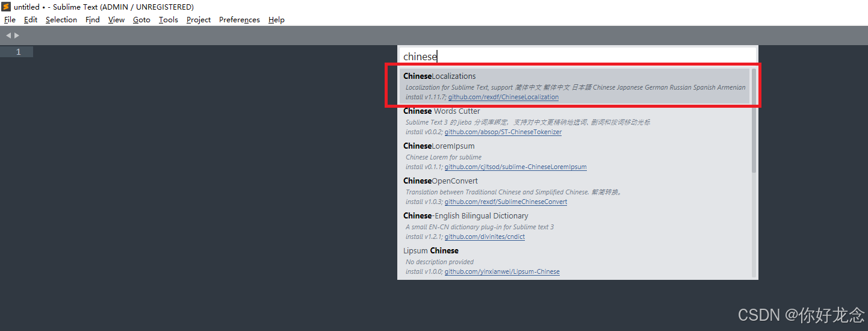868x331 pixels.
Task: Open the Tools menu
Action: [x=169, y=20]
